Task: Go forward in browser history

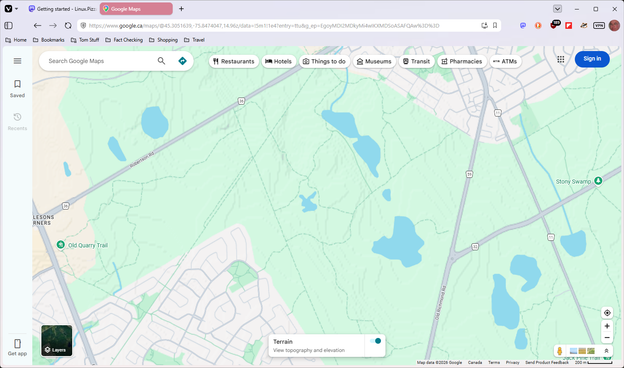Action: [x=53, y=25]
